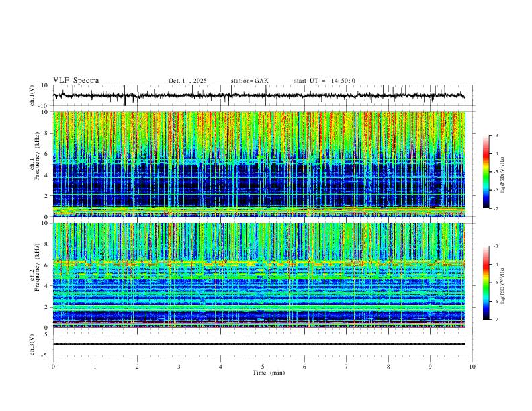Click the 'ch.3(V)' axis label
Image resolution: width=532 pixels, height=411 pixels.
point(32,345)
